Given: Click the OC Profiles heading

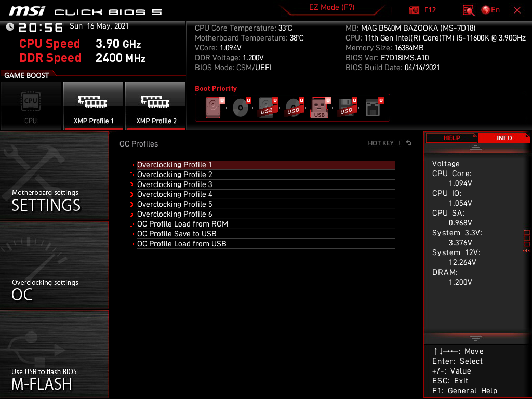Looking at the screenshot, I should coord(138,144).
